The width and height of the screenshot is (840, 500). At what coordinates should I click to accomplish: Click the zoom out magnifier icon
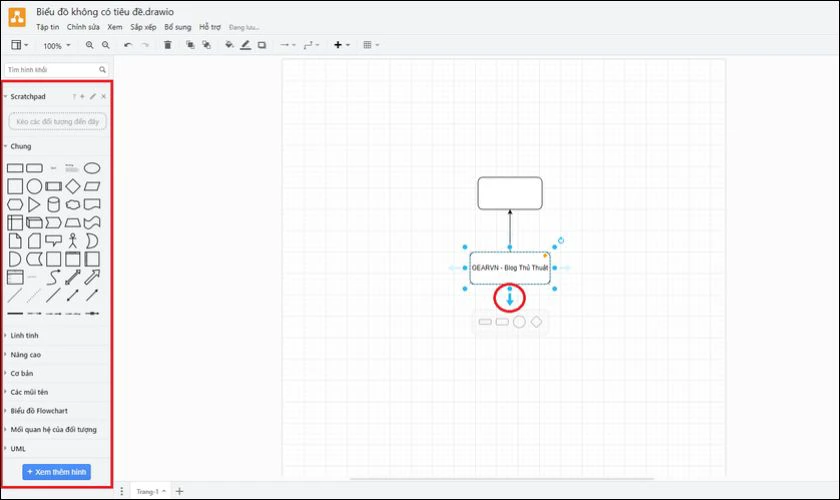pyautogui.click(x=106, y=45)
